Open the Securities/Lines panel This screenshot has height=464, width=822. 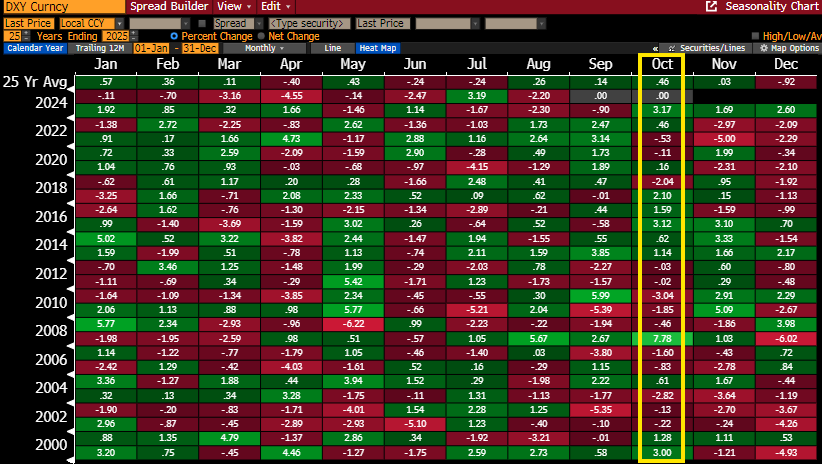[x=706, y=48]
